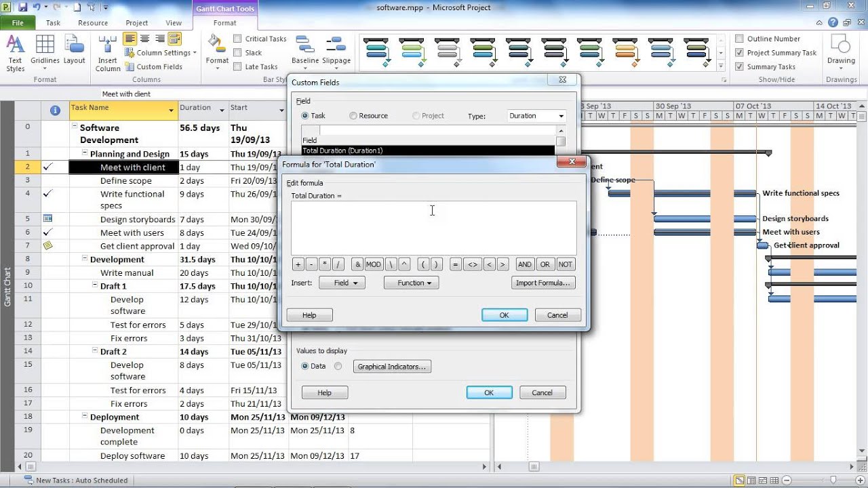Open Text Styles in the ribbon

pyautogui.click(x=16, y=54)
